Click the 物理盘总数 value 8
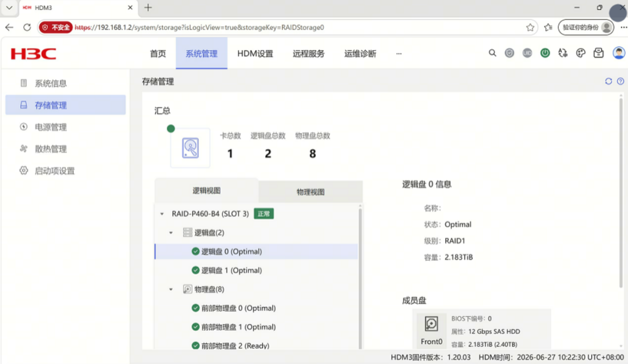 pyautogui.click(x=313, y=154)
